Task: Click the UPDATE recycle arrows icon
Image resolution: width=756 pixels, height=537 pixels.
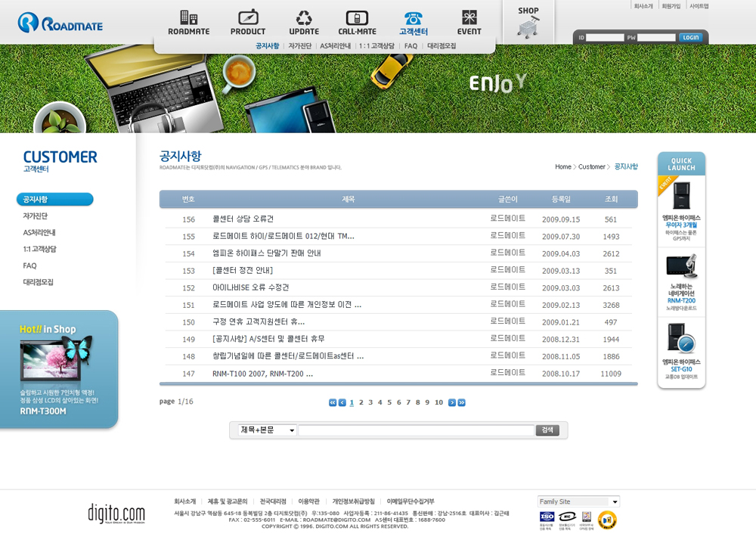Action: point(304,18)
